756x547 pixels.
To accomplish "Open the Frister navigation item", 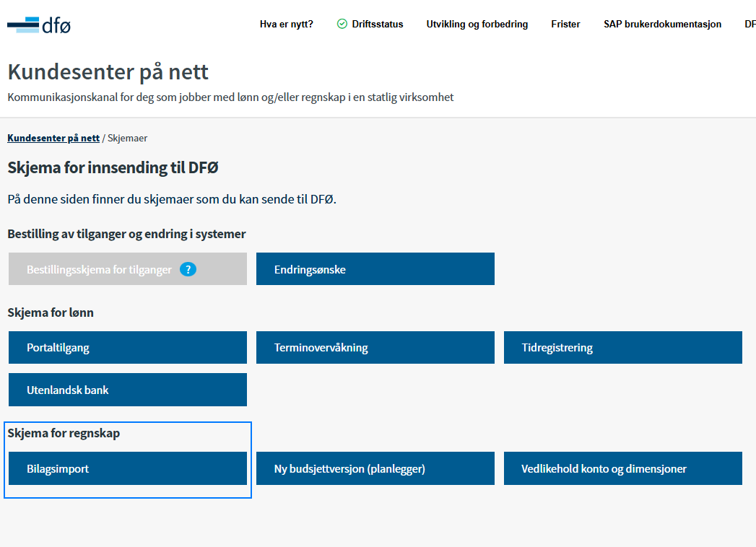I will 565,24.
